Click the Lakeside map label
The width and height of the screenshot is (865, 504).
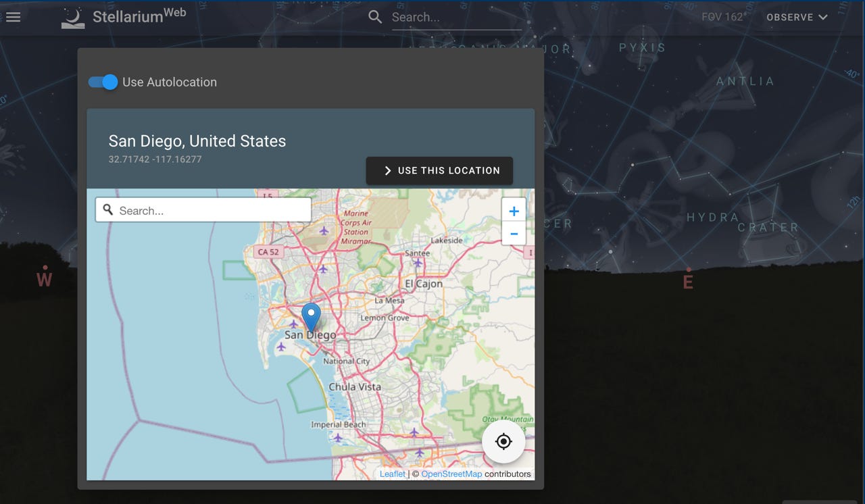(447, 240)
